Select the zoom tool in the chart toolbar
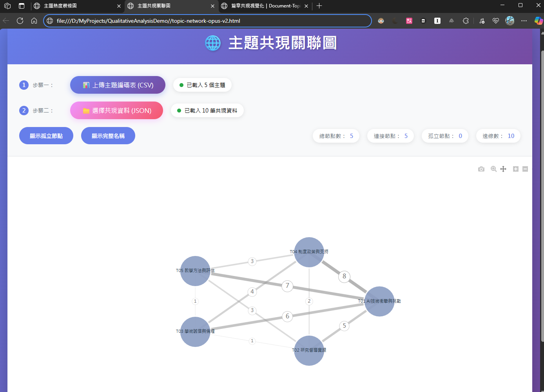544x392 pixels. pyautogui.click(x=493, y=169)
